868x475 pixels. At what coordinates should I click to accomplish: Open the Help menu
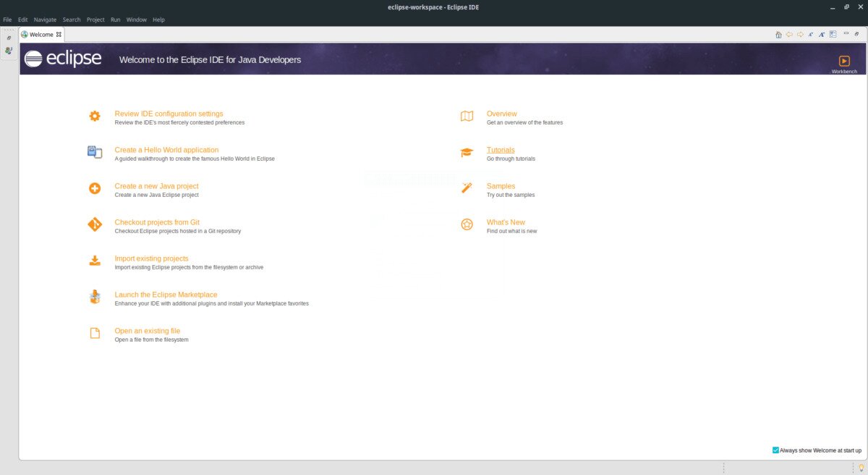point(159,20)
